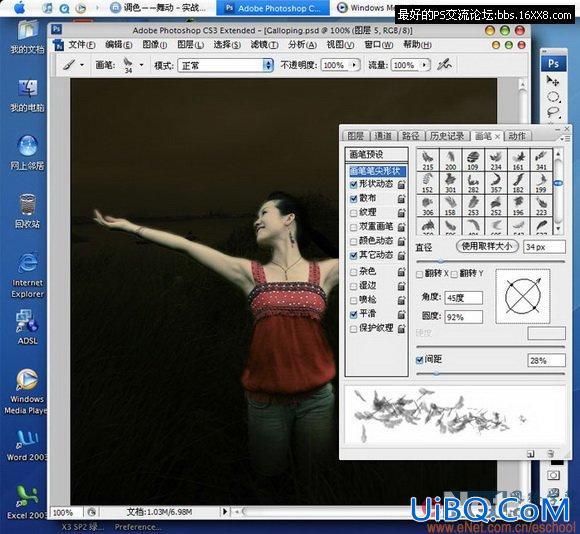
Task: Switch to the 动作 tab
Action: coord(517,136)
